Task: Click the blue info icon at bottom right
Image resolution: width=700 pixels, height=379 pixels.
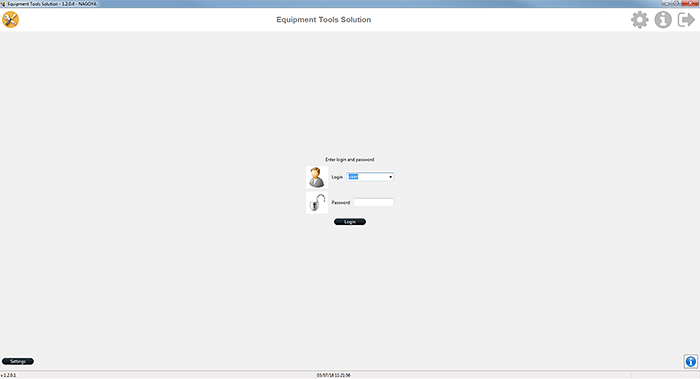Action: click(691, 362)
